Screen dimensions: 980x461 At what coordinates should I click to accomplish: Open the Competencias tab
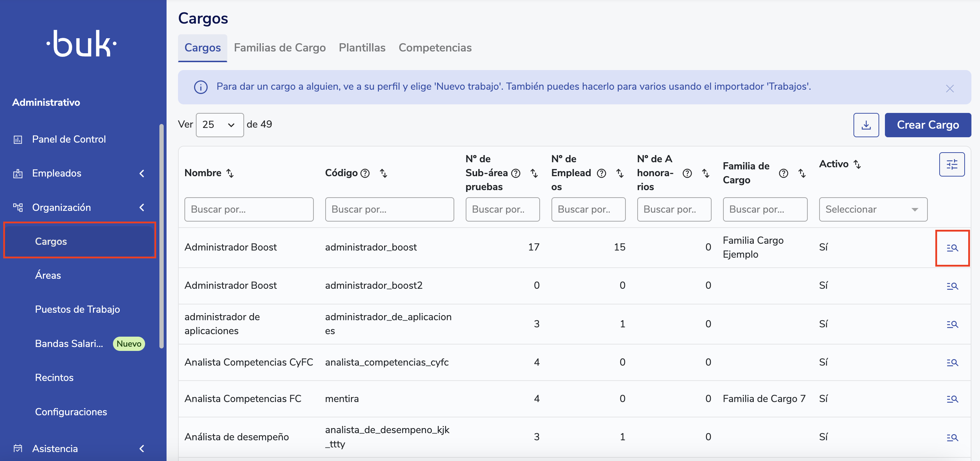(x=435, y=48)
